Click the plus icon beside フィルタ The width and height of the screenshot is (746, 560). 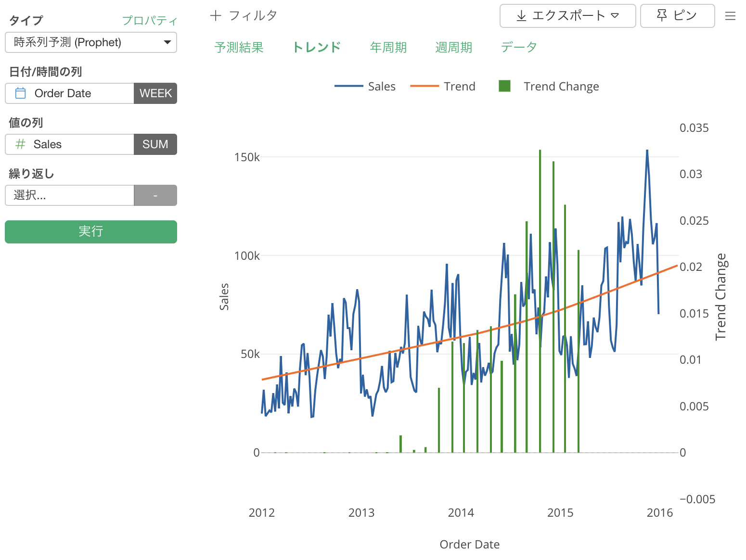215,16
